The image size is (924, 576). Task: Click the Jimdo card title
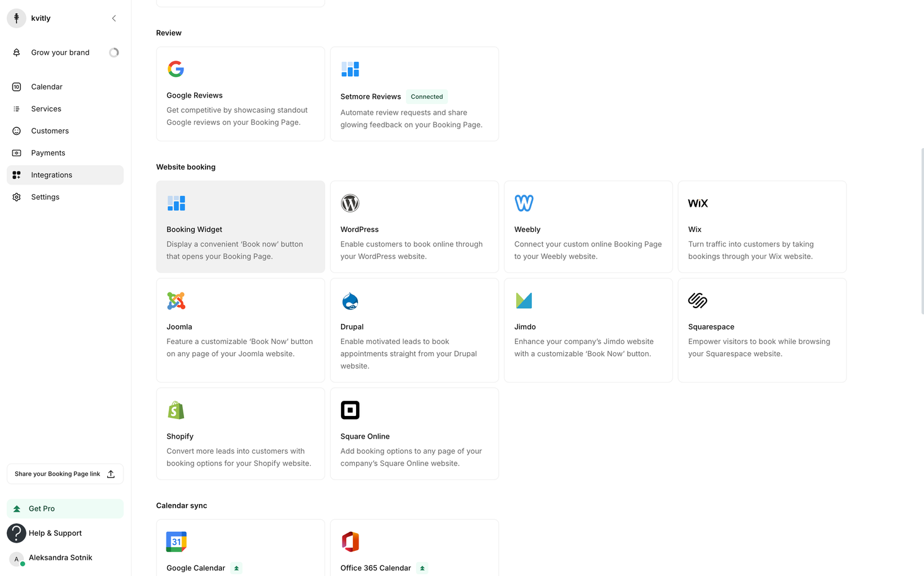pyautogui.click(x=525, y=327)
